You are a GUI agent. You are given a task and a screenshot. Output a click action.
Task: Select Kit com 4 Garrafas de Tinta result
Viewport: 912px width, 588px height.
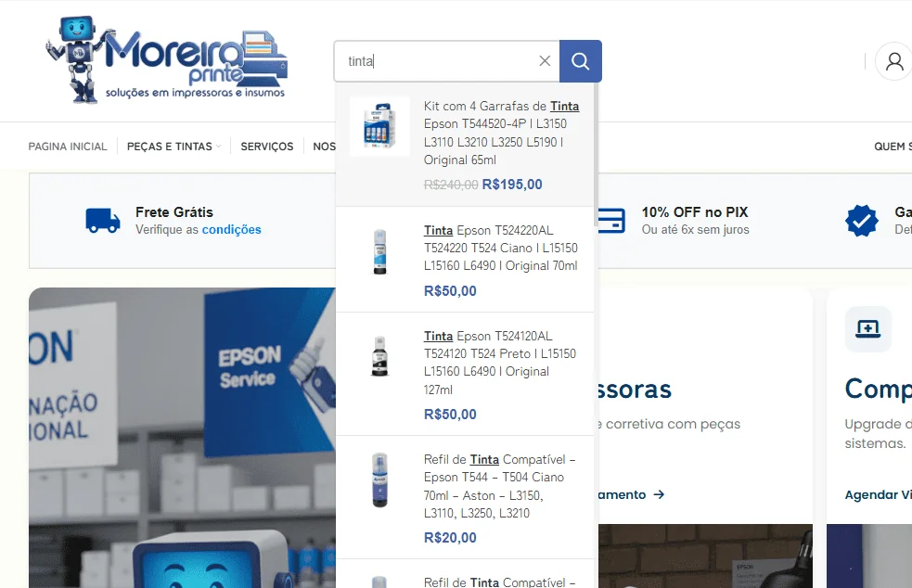point(465,145)
